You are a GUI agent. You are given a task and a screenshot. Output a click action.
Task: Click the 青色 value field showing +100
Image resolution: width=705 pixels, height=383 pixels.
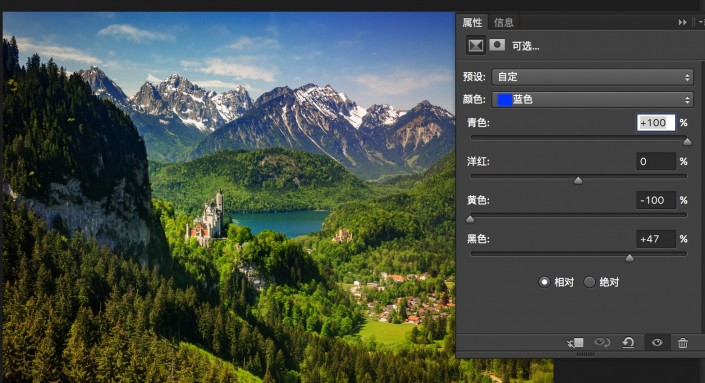656,123
